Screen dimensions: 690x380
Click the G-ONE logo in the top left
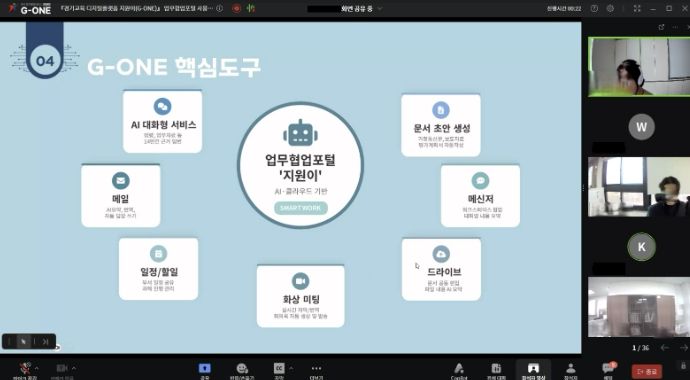pos(30,8)
